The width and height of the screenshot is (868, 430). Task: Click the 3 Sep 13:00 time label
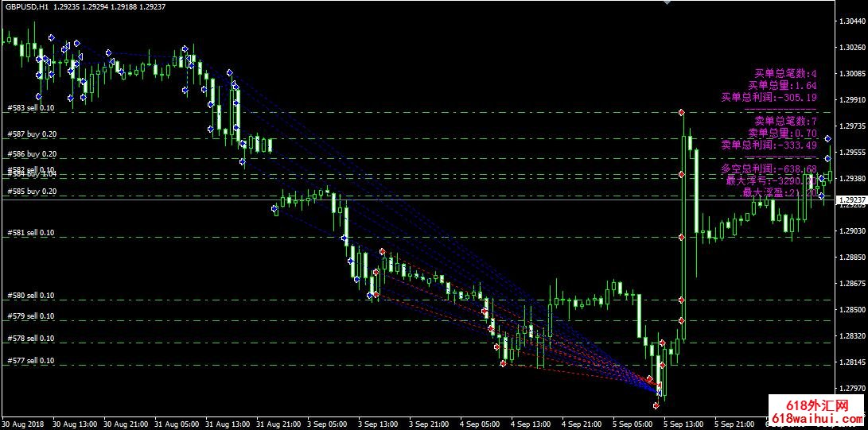pyautogui.click(x=380, y=424)
